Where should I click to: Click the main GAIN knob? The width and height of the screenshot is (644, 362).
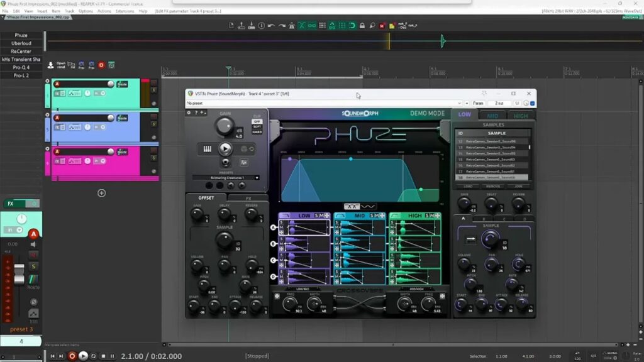tap(225, 126)
